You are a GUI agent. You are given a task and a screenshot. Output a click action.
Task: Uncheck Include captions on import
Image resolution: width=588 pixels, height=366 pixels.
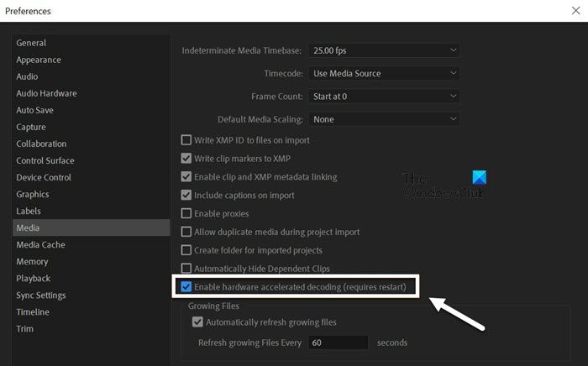pyautogui.click(x=186, y=195)
